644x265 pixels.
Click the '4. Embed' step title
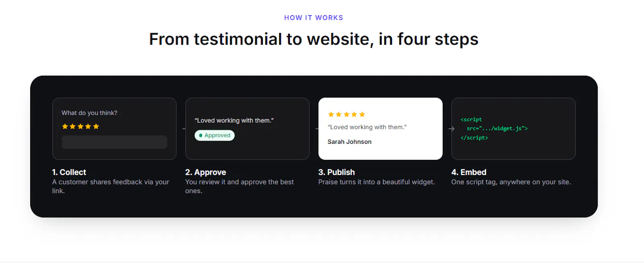(469, 172)
